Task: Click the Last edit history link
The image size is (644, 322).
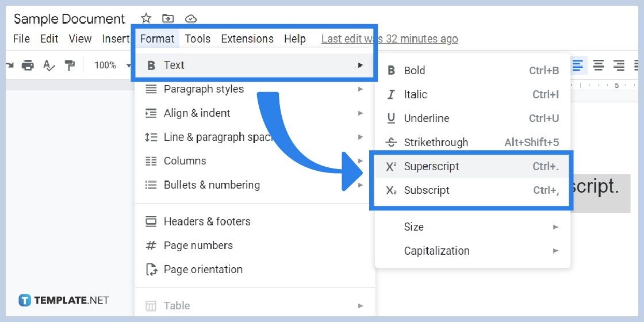Action: 389,39
